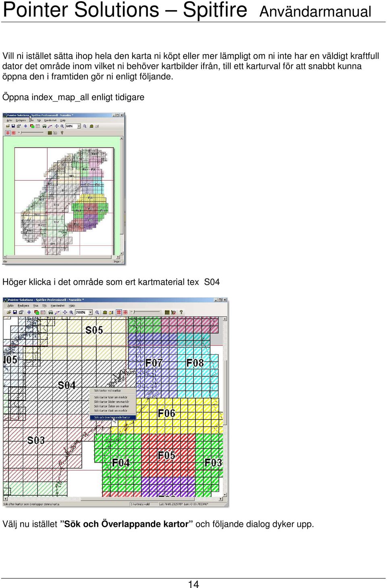Open the Arkiv menu in 200% window

(x=10, y=306)
